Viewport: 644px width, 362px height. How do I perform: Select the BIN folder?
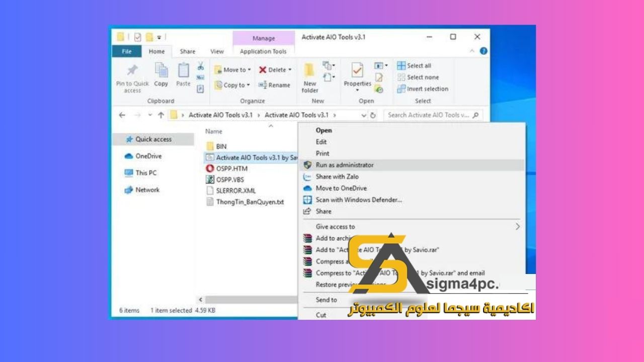pyautogui.click(x=216, y=146)
